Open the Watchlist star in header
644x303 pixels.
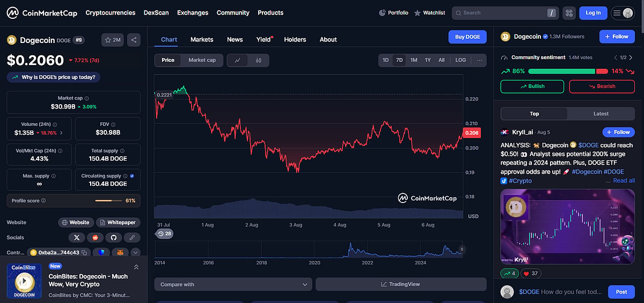[x=418, y=13]
